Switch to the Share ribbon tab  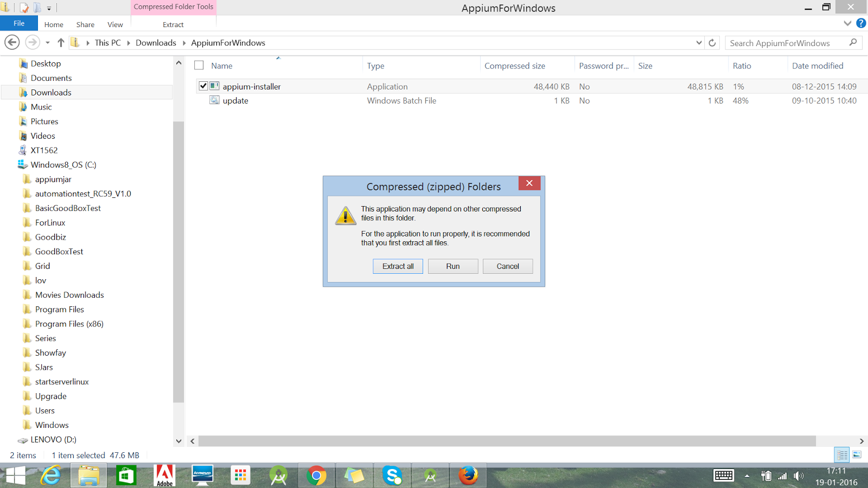(85, 24)
